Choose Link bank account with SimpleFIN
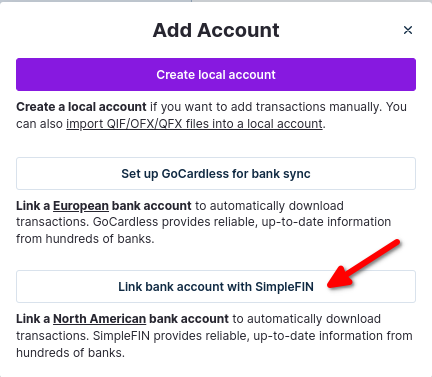The width and height of the screenshot is (432, 377). [x=216, y=287]
